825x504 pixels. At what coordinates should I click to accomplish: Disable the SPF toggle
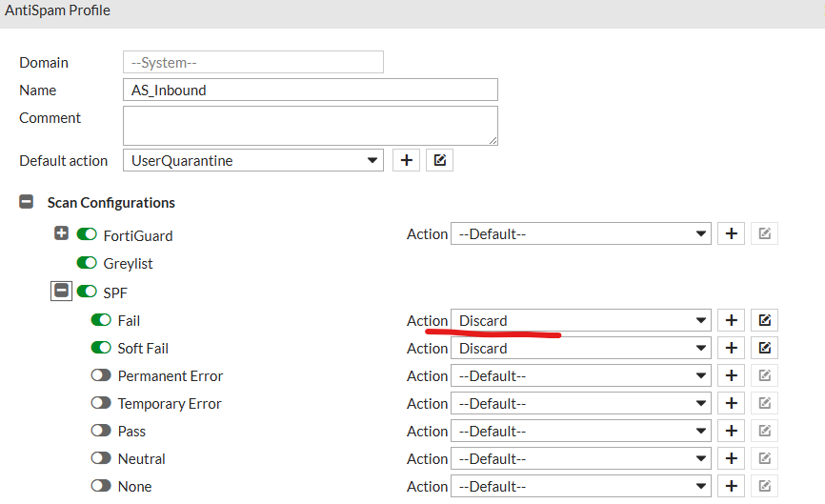click(87, 291)
